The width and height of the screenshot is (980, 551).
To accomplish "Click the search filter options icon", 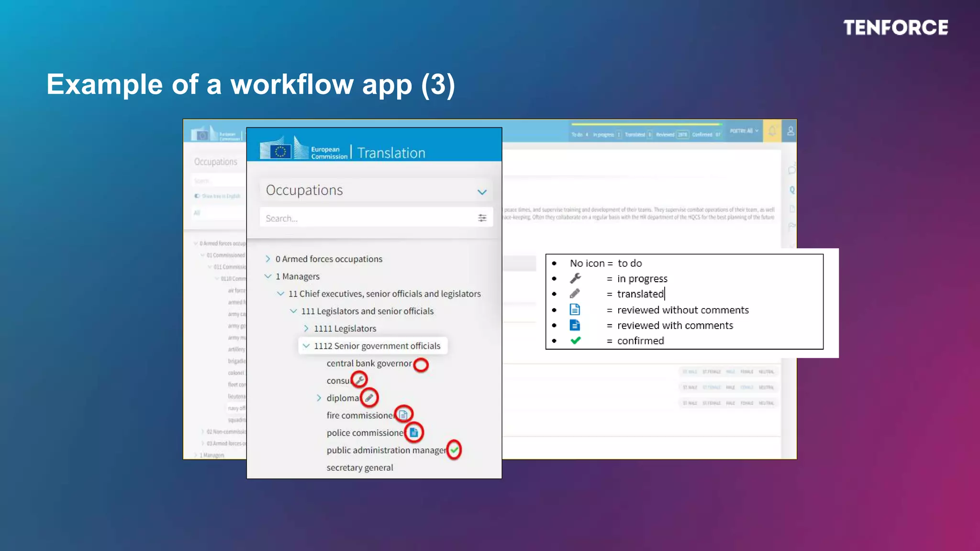I will click(482, 218).
